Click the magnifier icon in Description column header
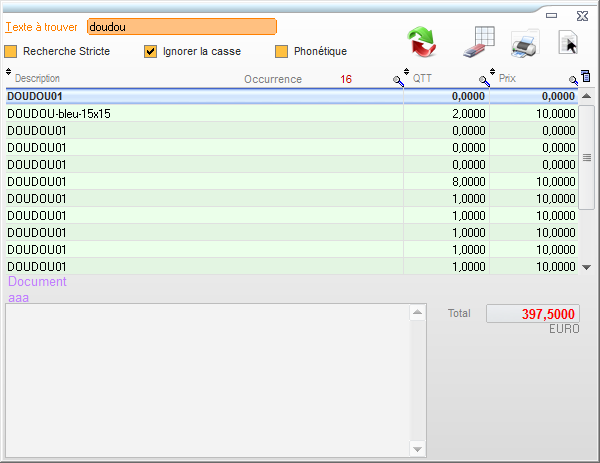This screenshot has width=600, height=463. [397, 80]
